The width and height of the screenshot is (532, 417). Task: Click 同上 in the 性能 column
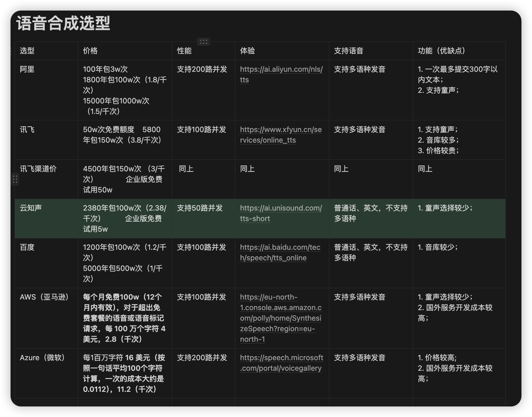point(186,169)
